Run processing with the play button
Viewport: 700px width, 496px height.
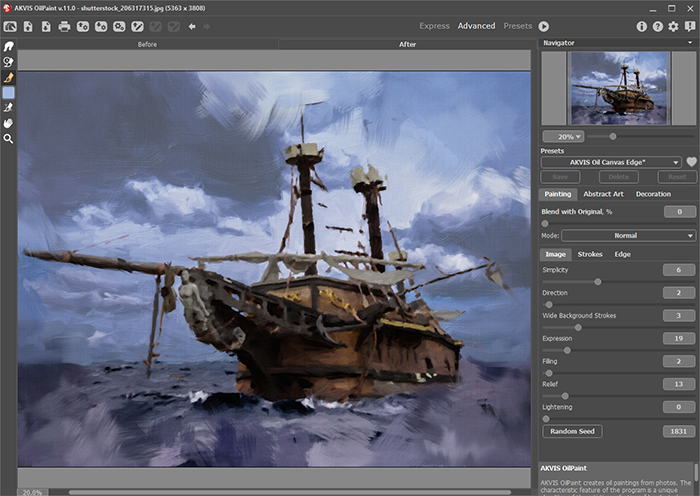[544, 26]
